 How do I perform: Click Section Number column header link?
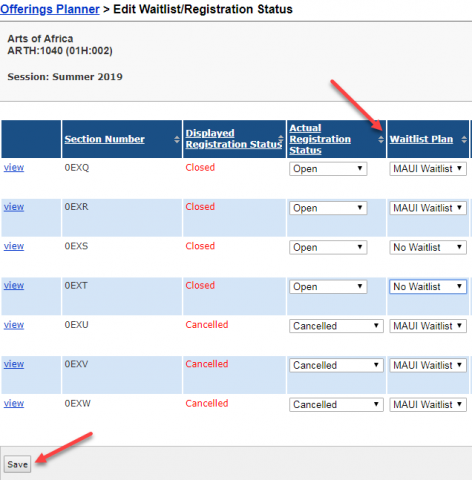coord(105,139)
